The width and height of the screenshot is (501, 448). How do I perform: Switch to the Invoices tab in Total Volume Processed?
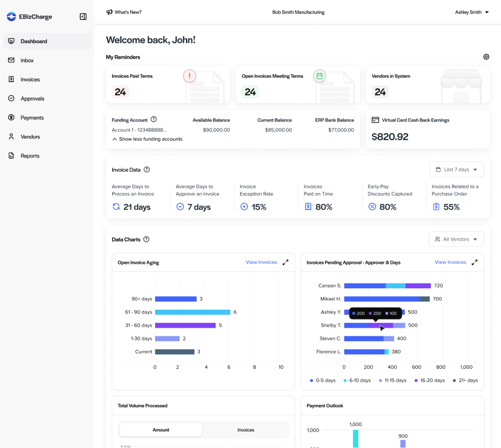(x=246, y=430)
